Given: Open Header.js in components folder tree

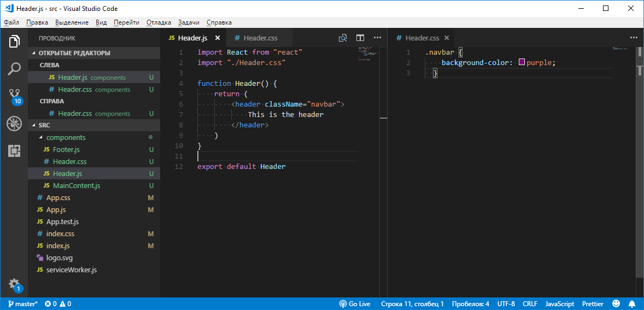Looking at the screenshot, I should pyautogui.click(x=93, y=174).
